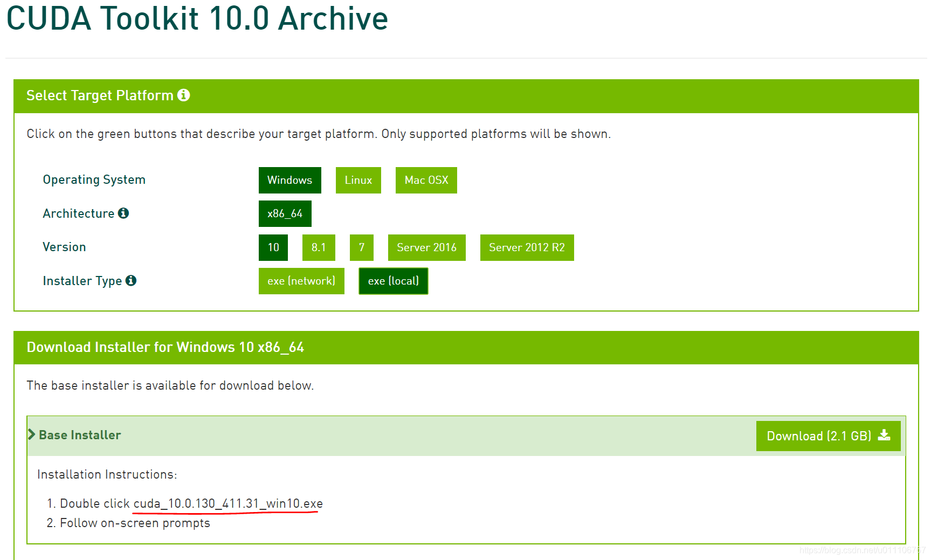
Task: Collapse the Base Installer chevron
Action: coord(32,434)
